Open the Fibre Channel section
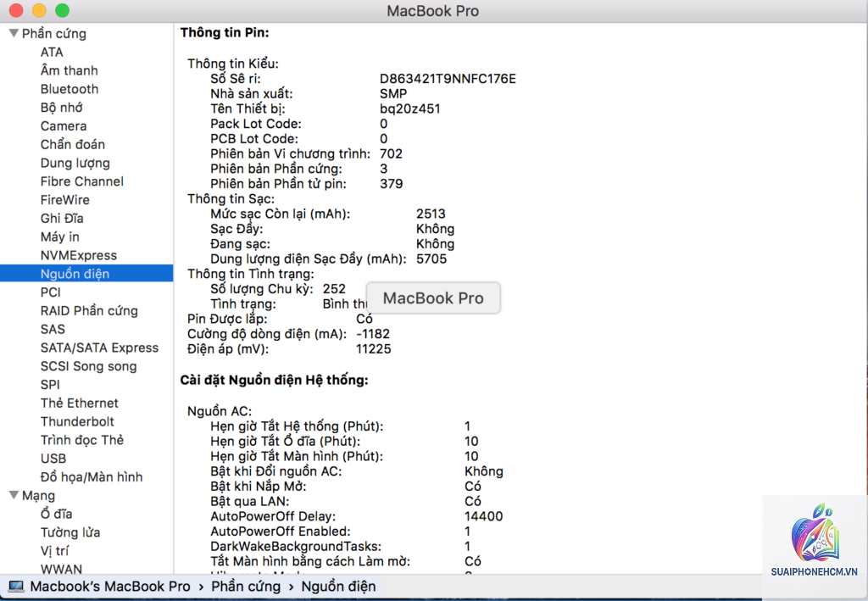Image resolution: width=868 pixels, height=601 pixels. (x=82, y=181)
